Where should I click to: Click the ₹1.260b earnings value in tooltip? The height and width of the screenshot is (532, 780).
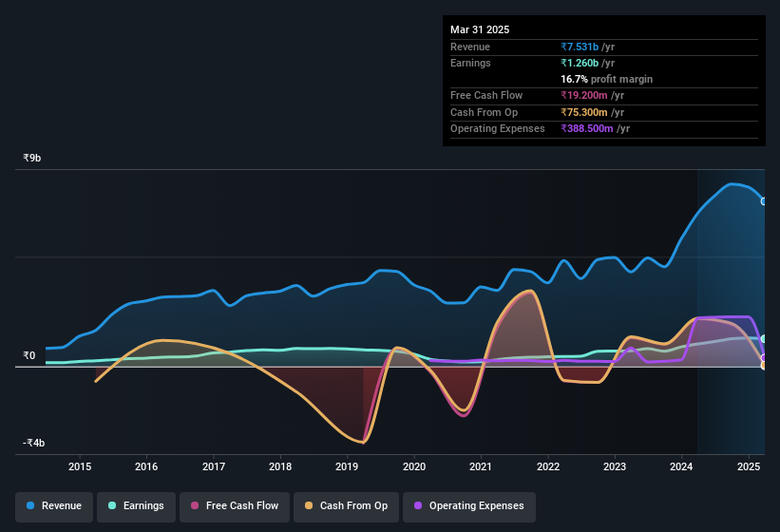tap(580, 63)
